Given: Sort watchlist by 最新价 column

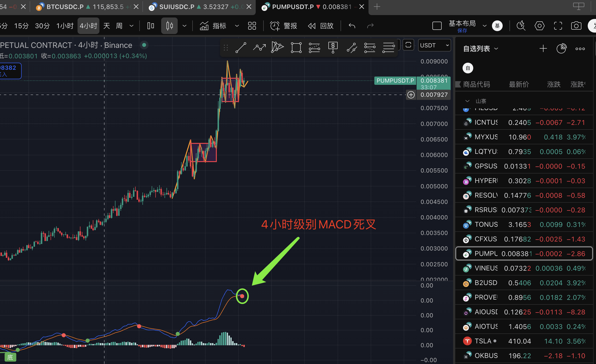Looking at the screenshot, I should [519, 85].
